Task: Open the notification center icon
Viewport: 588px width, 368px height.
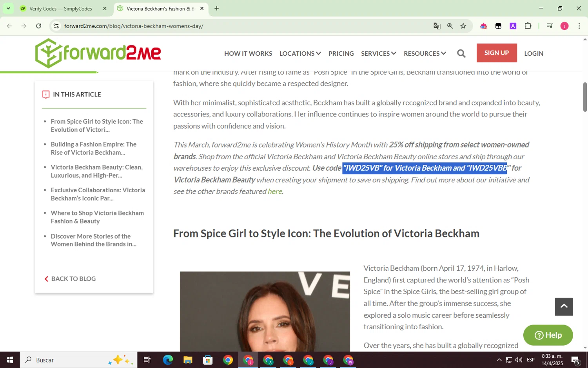Action: click(575, 360)
